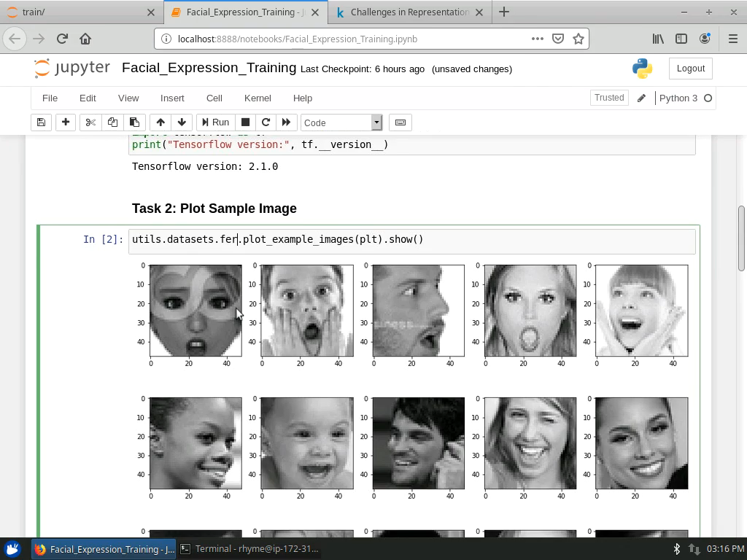
Task: Open Firefox hamburger menu
Action: coord(732,39)
